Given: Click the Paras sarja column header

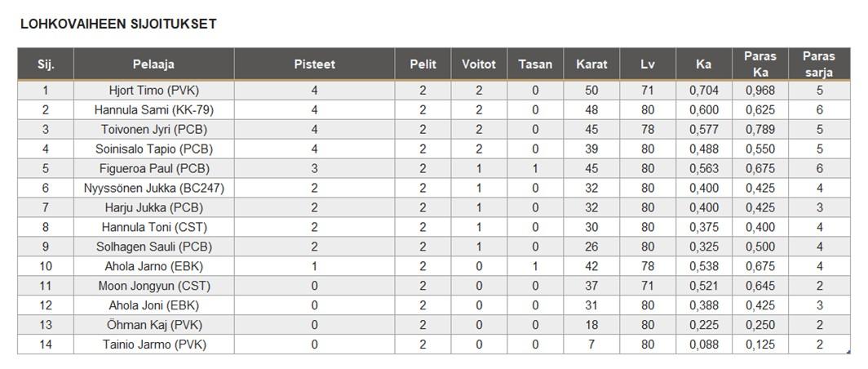Looking at the screenshot, I should pos(818,64).
